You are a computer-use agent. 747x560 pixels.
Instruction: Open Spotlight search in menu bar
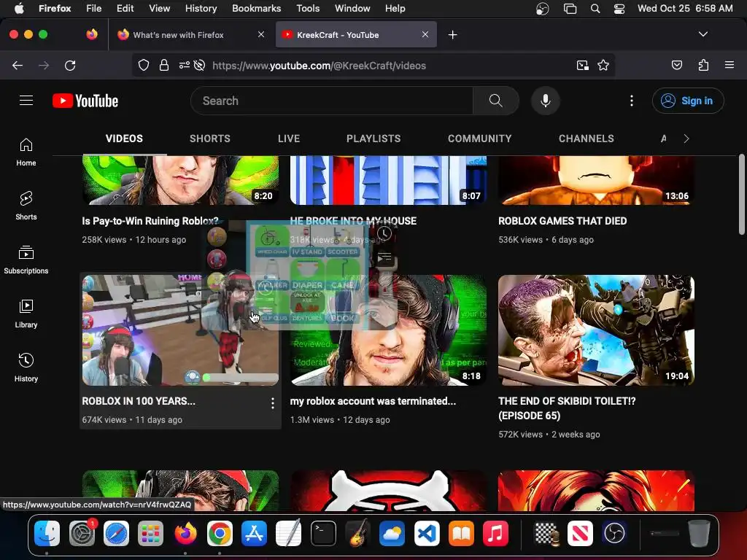[x=595, y=9]
